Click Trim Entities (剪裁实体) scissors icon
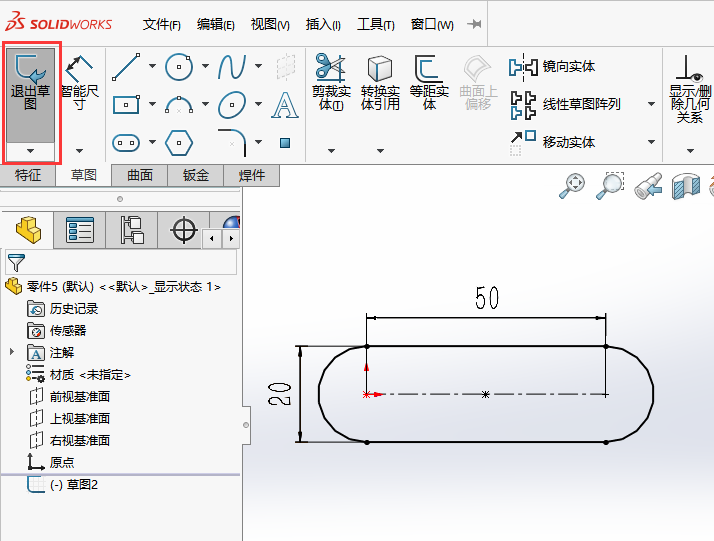 (331, 66)
